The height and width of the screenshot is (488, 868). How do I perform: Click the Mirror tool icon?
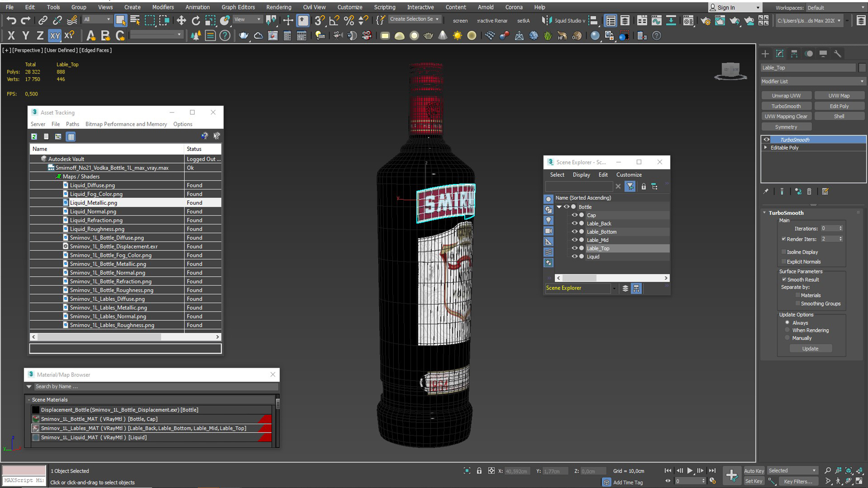click(547, 20)
